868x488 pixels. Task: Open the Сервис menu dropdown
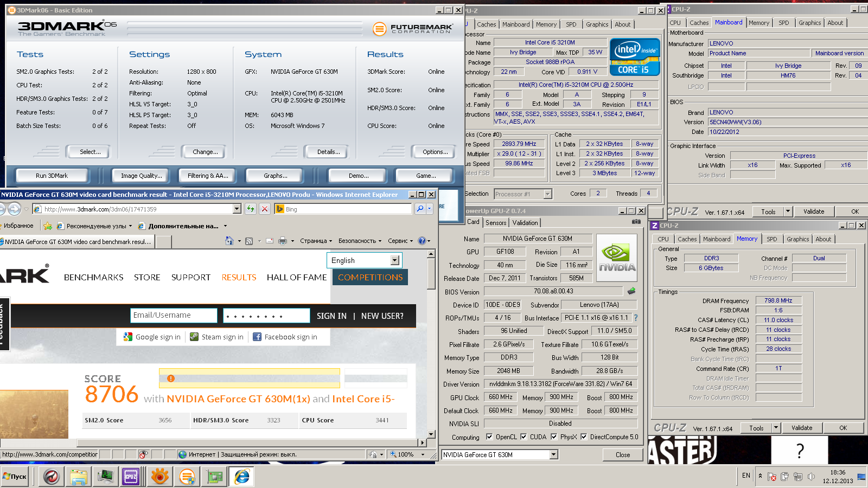(x=400, y=241)
